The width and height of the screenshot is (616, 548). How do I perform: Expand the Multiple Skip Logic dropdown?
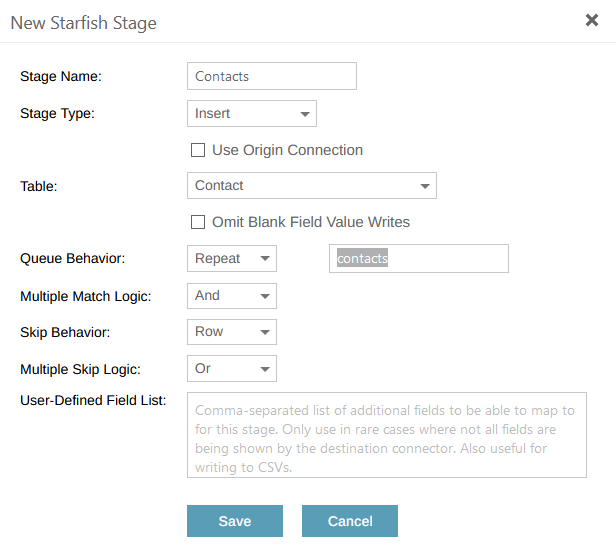pyautogui.click(x=231, y=369)
